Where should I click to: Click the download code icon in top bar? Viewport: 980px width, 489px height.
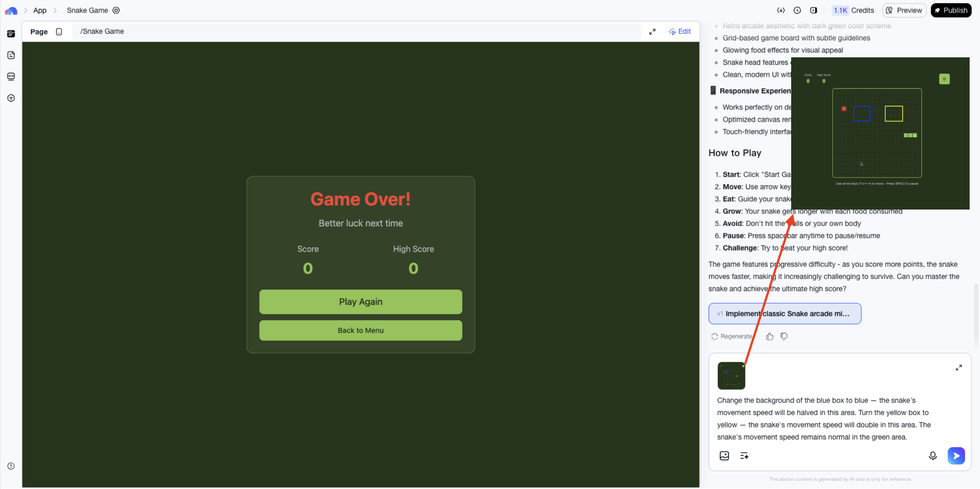(781, 10)
